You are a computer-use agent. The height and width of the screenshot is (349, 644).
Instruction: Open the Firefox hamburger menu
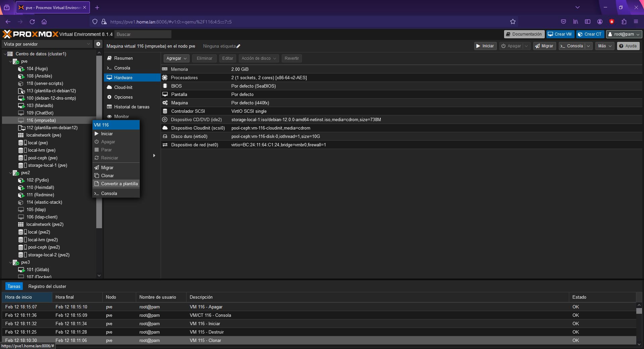(636, 22)
